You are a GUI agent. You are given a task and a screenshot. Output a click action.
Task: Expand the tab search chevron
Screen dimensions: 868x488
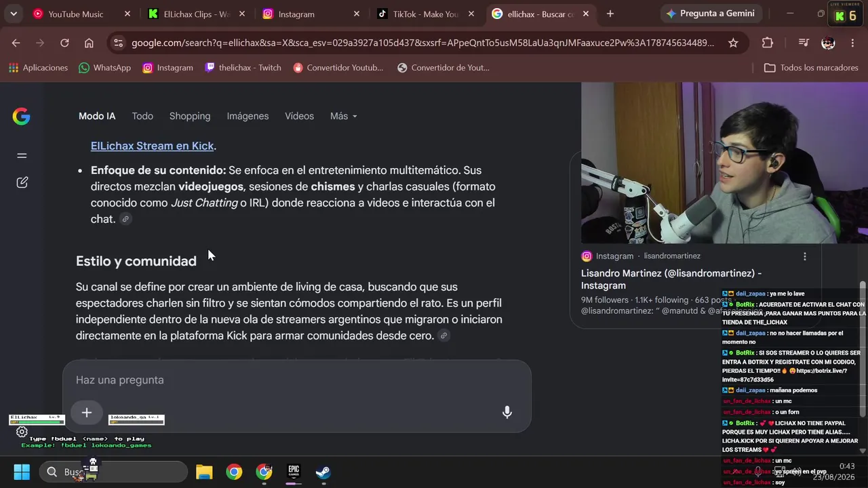coord(14,14)
